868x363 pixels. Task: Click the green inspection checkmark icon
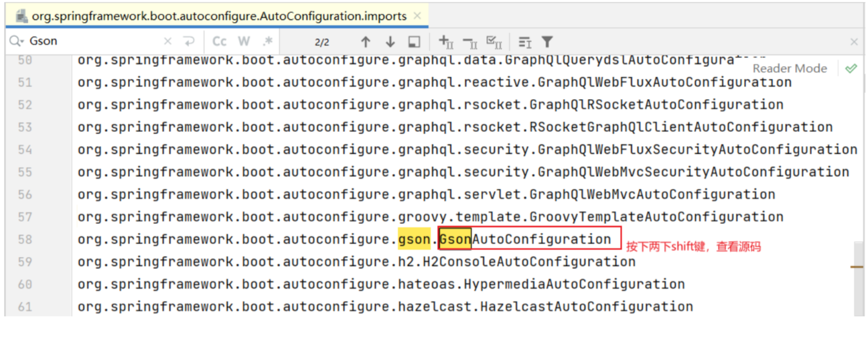851,68
